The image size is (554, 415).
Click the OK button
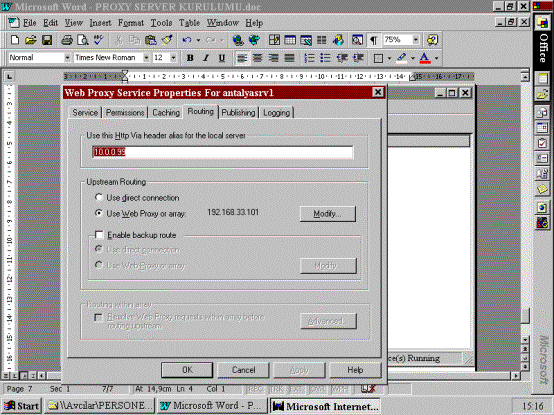(x=187, y=370)
